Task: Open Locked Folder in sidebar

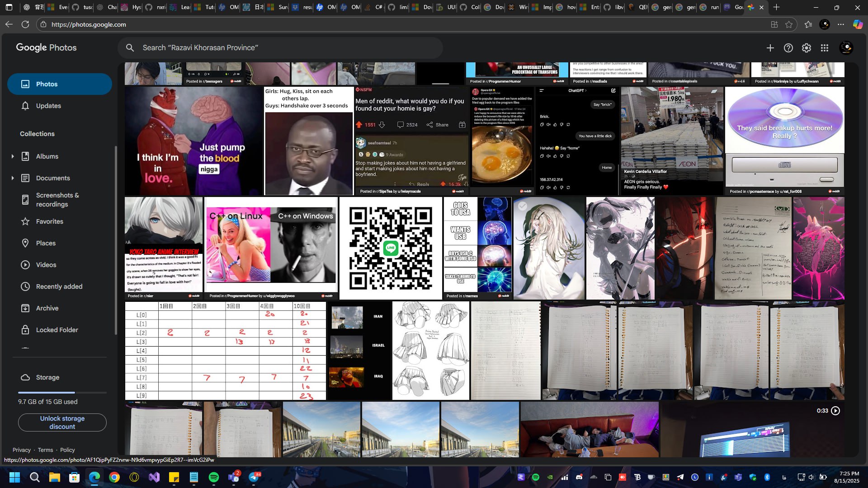Action: tap(57, 330)
